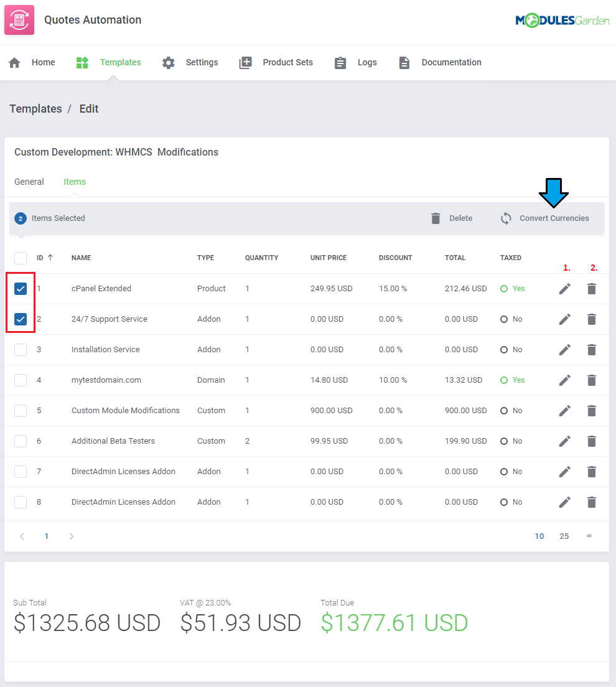This screenshot has height=687, width=616.
Task: Open the Documentation menu item
Action: tap(452, 62)
